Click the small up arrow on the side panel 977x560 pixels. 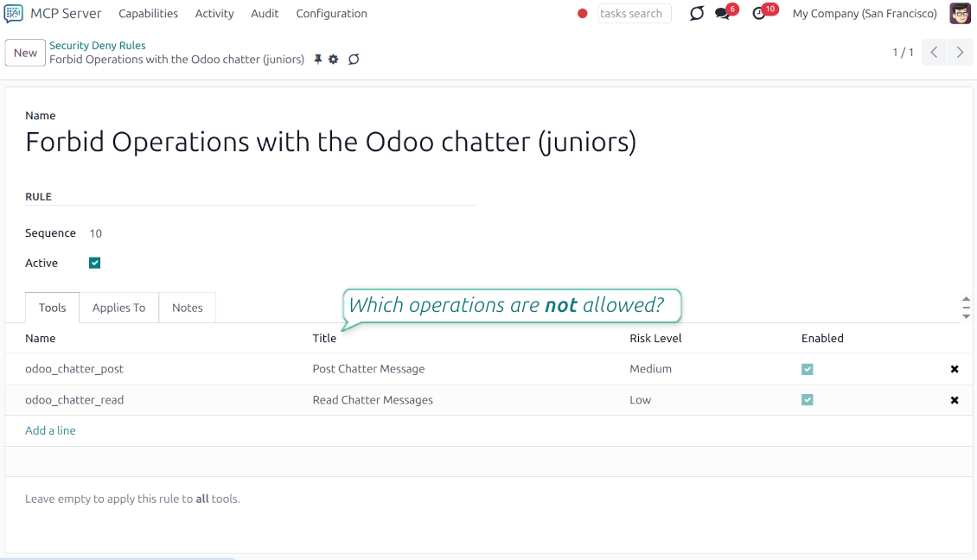[966, 298]
